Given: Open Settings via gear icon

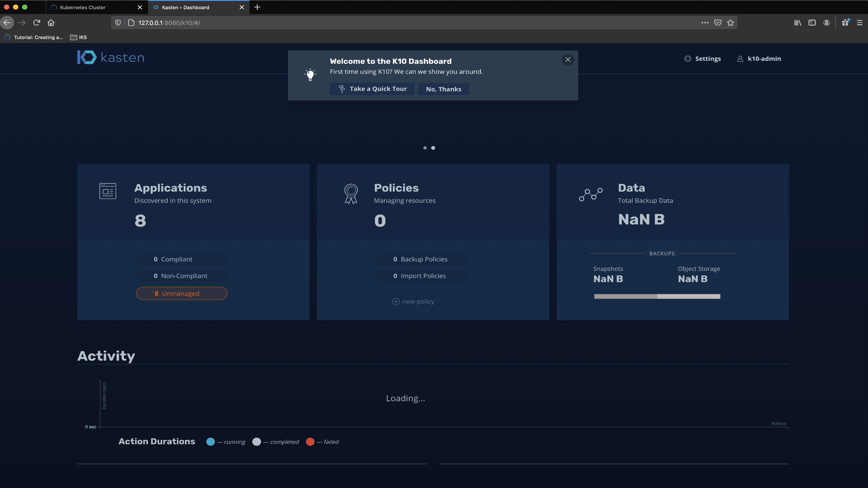Looking at the screenshot, I should pyautogui.click(x=688, y=59).
